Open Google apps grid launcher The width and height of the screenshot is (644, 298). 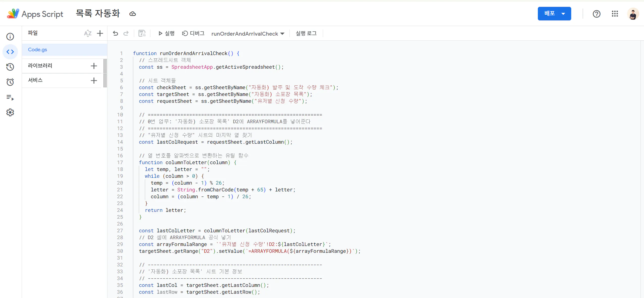click(615, 14)
